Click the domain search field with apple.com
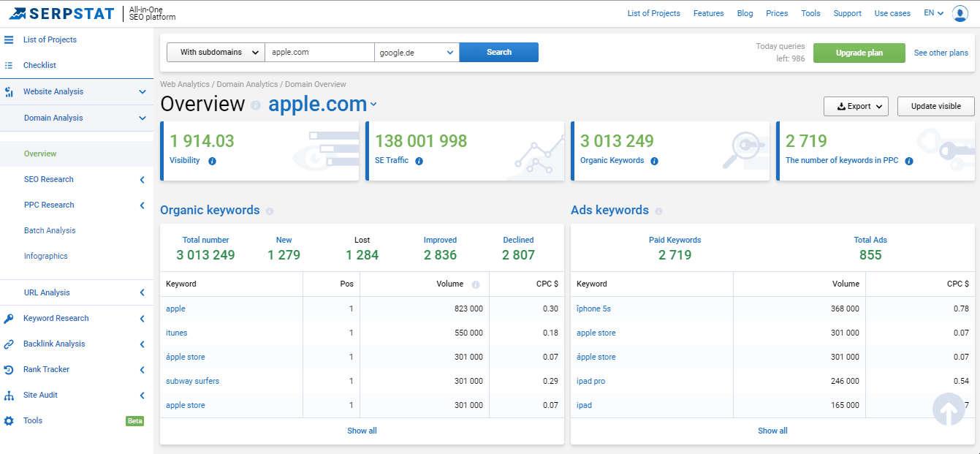Image resolution: width=980 pixels, height=454 pixels. point(319,52)
